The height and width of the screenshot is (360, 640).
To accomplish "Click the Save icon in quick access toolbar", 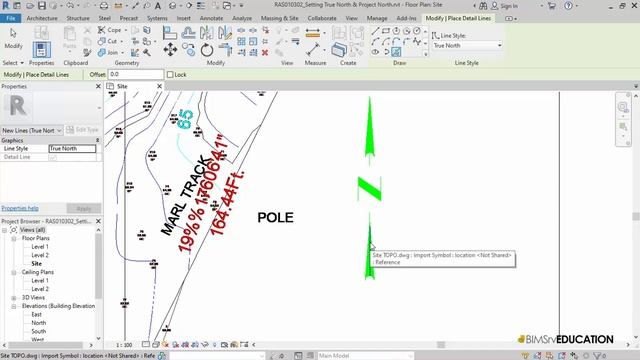I will point(42,6).
